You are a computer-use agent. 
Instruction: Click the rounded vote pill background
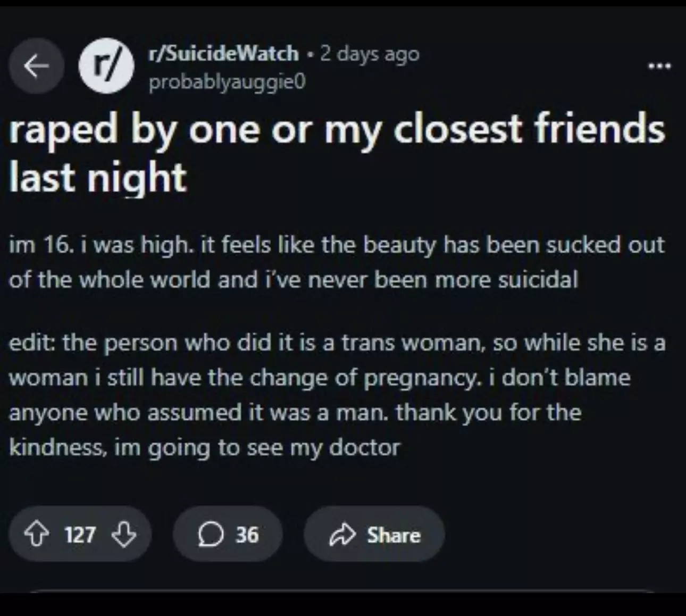80,534
